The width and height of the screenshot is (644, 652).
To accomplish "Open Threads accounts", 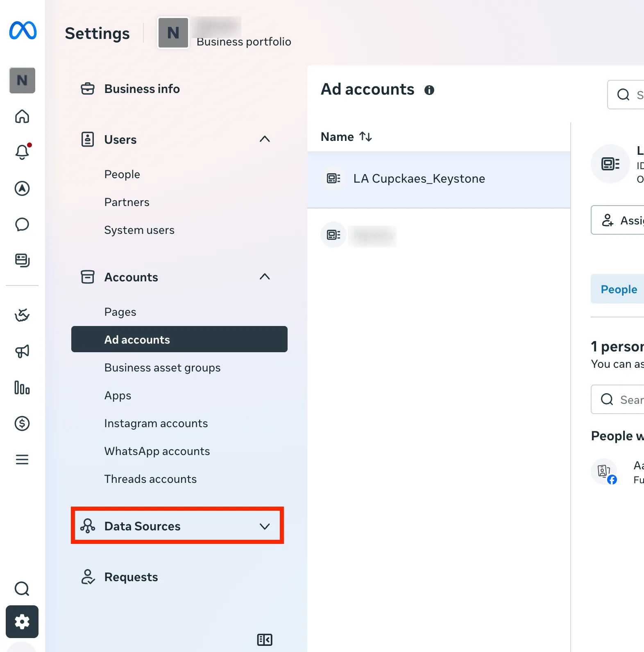I will click(x=150, y=479).
